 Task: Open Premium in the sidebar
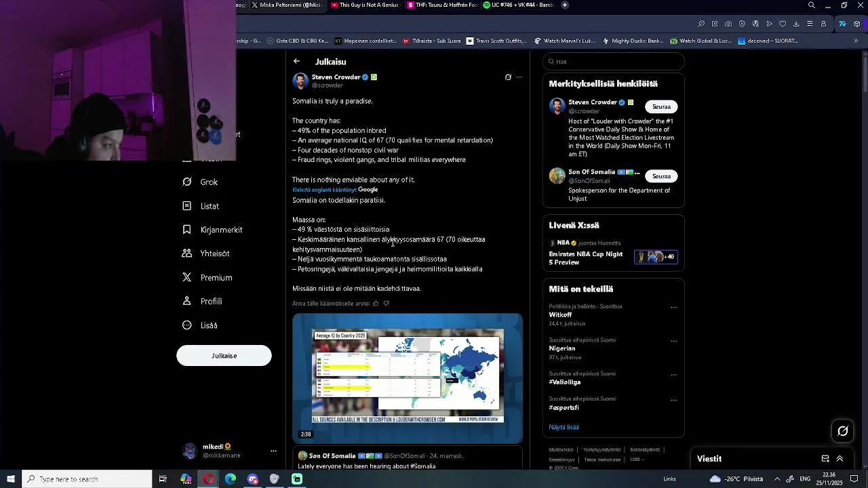(208, 277)
